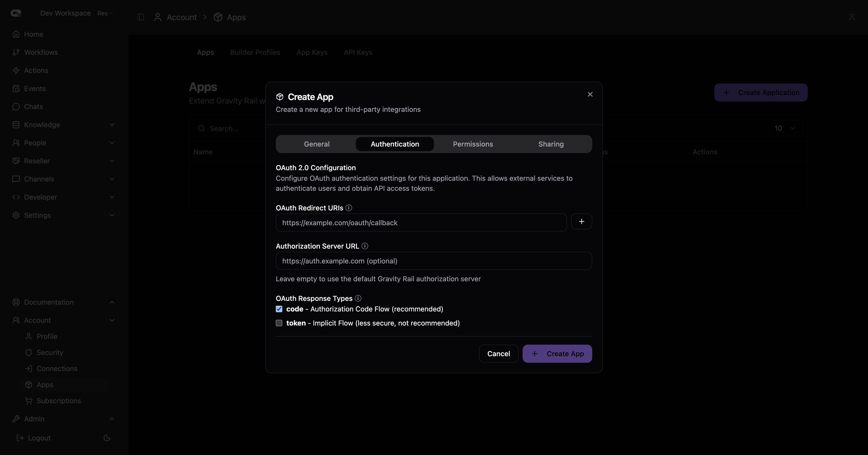This screenshot has height=455, width=868.
Task: Open the Builder Profiles tab
Action: [255, 52]
